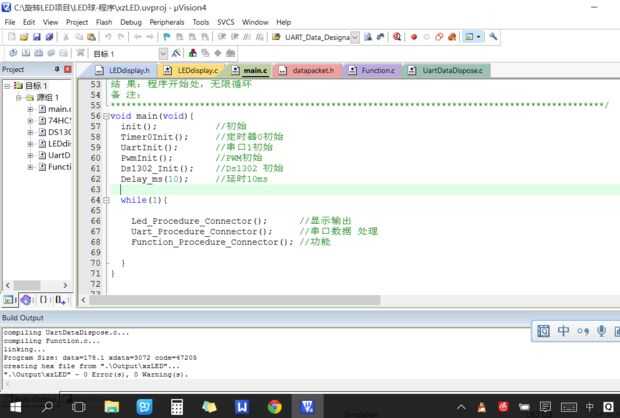Collapse the 源组 1 group node
The image size is (620, 418).
(x=19, y=97)
